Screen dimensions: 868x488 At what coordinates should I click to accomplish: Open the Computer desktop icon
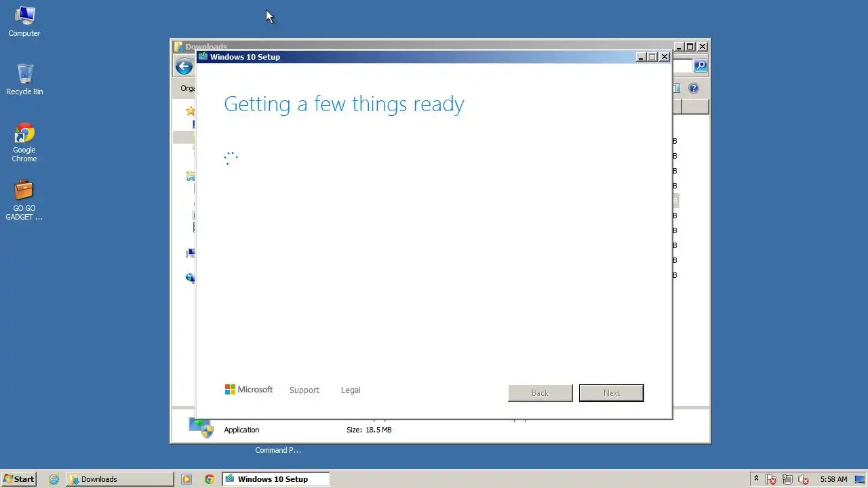point(24,21)
